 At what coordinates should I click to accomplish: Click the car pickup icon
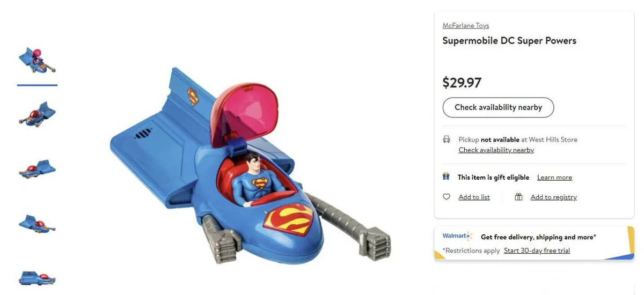pos(447,139)
